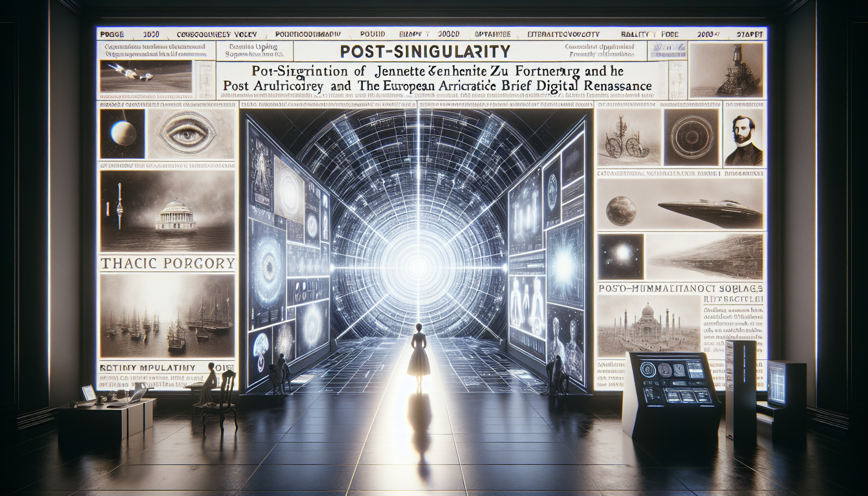868x496 pixels.
Task: Select the POUND item in the top bar
Action: (x=372, y=34)
